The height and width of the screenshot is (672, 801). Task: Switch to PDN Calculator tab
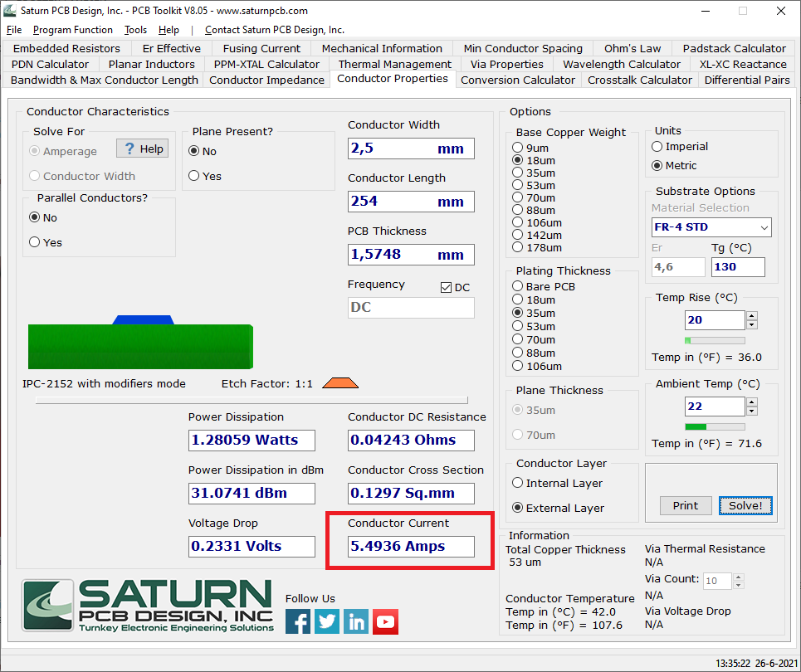point(50,65)
